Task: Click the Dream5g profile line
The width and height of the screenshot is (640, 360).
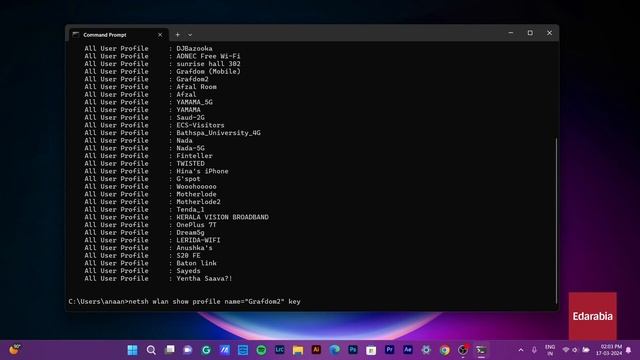Action: pos(144,233)
